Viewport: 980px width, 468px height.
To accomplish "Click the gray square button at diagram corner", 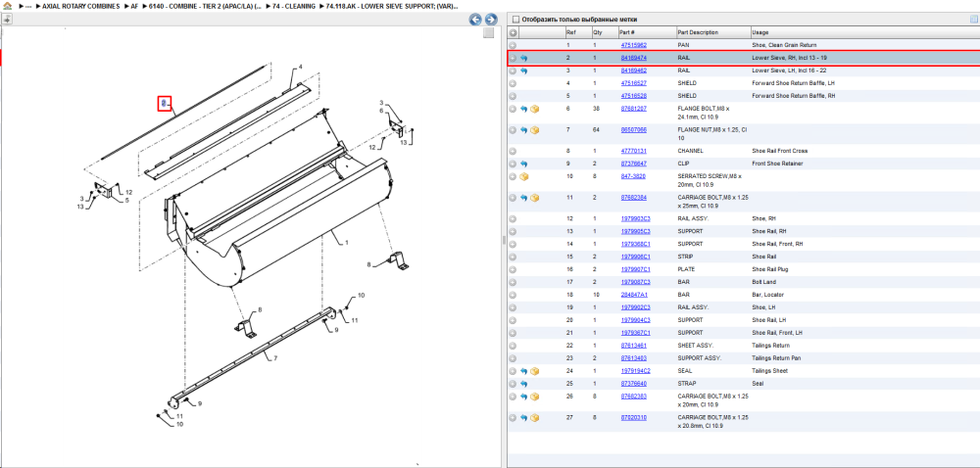I will 489,33.
